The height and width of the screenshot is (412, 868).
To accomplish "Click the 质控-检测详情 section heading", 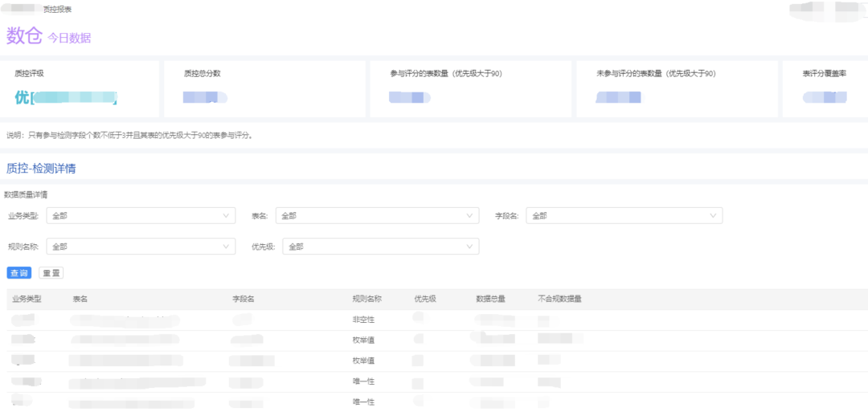I will pyautogui.click(x=41, y=169).
